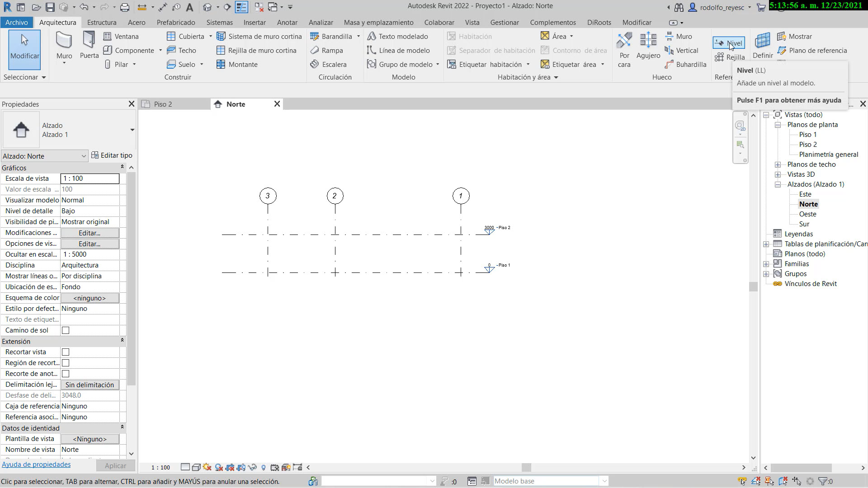This screenshot has width=868, height=488.
Task: Choose Texto modelado tool
Action: 397,36
